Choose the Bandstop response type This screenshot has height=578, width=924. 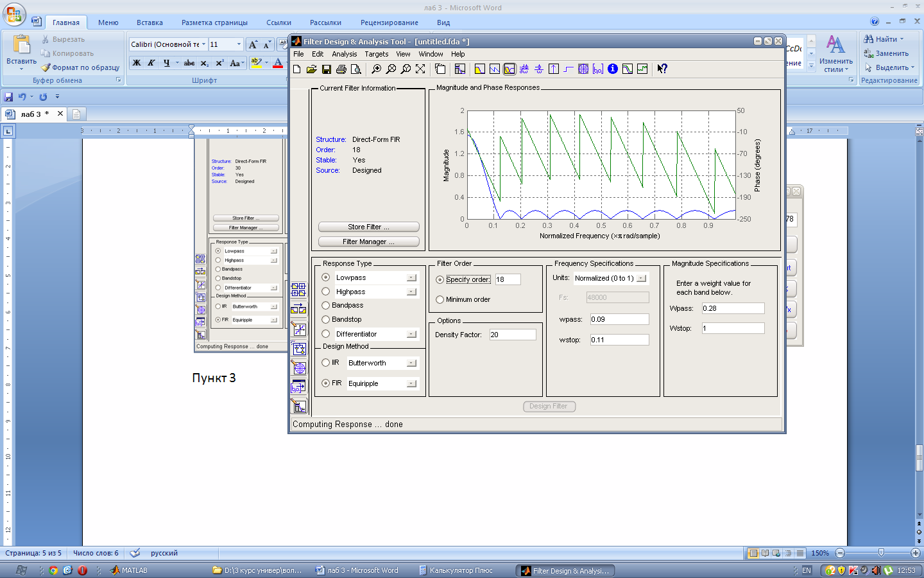(x=326, y=319)
